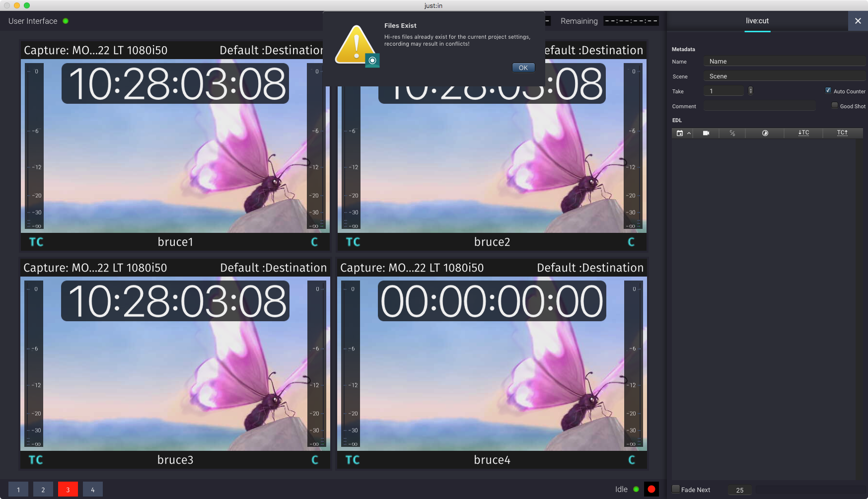Click the Comment text field
Image resolution: width=868 pixels, height=499 pixels.
pyautogui.click(x=760, y=106)
